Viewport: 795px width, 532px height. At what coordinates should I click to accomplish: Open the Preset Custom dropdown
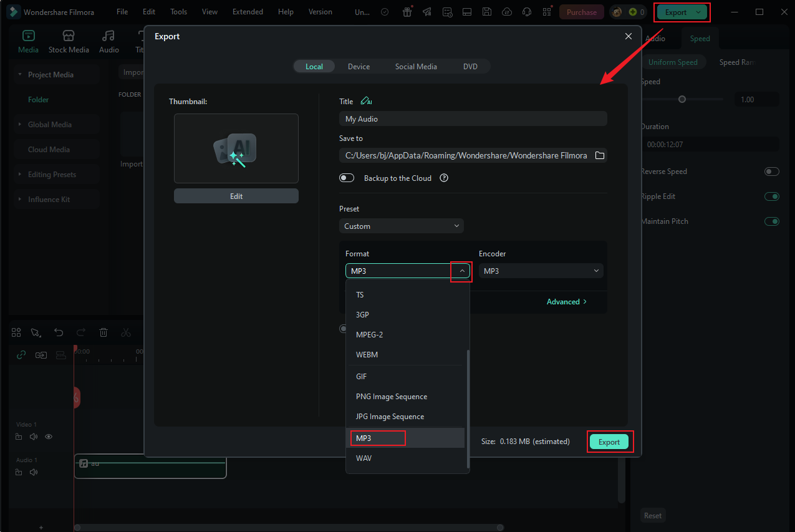[402, 226]
